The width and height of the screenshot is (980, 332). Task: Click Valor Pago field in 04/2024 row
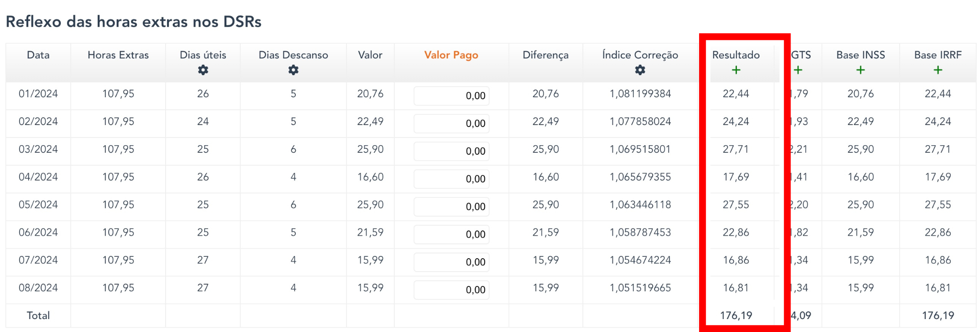click(x=451, y=179)
